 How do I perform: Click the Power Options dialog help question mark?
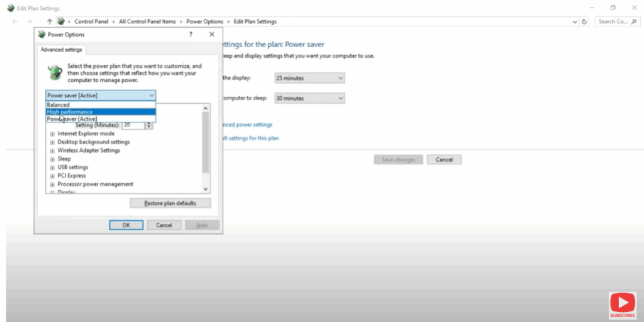coord(191,35)
